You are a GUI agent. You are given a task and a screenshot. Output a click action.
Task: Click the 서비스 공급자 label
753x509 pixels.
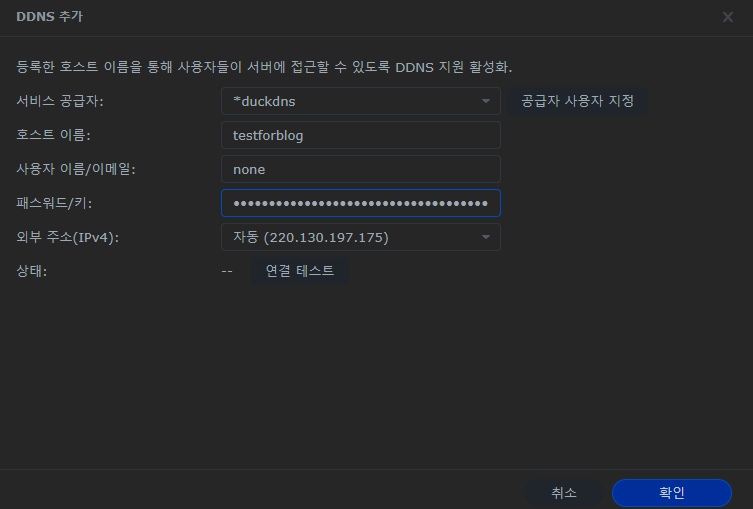[x=60, y=101]
